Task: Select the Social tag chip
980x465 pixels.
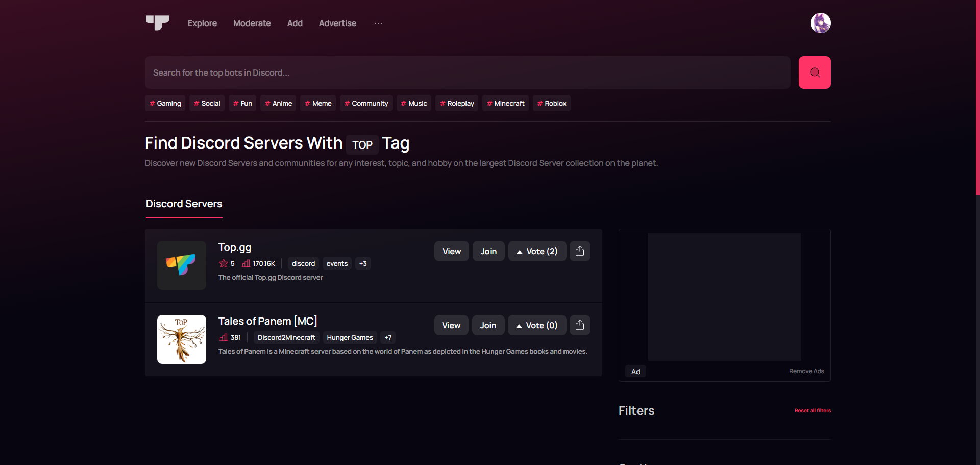Action: pos(207,103)
